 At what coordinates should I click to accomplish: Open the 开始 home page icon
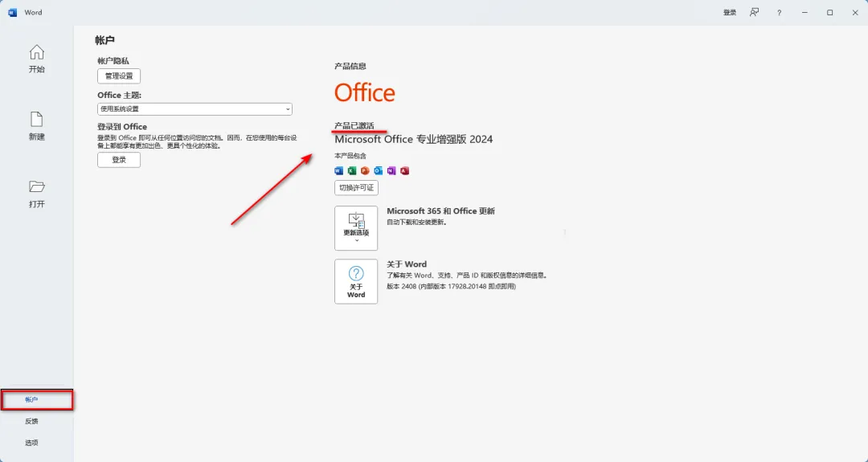pos(36,52)
